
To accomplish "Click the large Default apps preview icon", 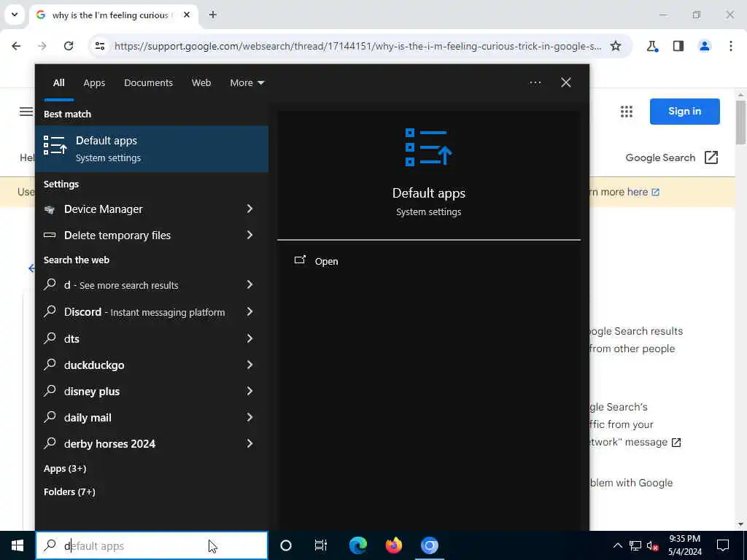I will pyautogui.click(x=428, y=147).
